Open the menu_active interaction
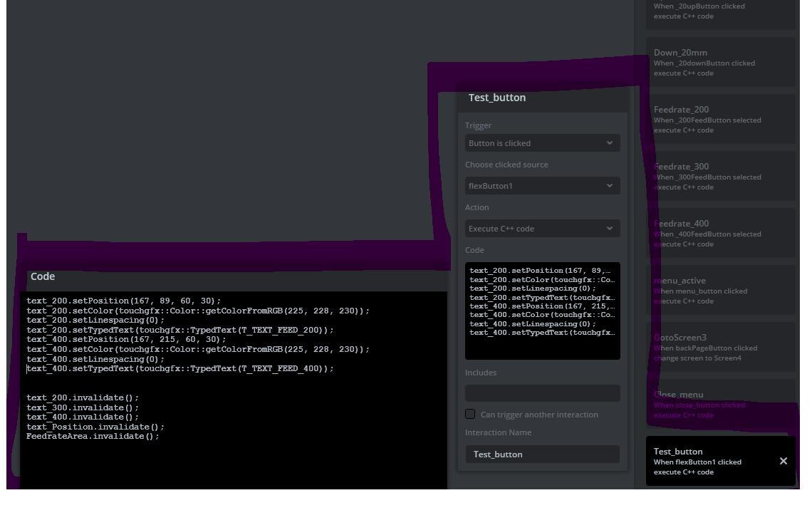The height and width of the screenshot is (525, 812). [x=720, y=290]
